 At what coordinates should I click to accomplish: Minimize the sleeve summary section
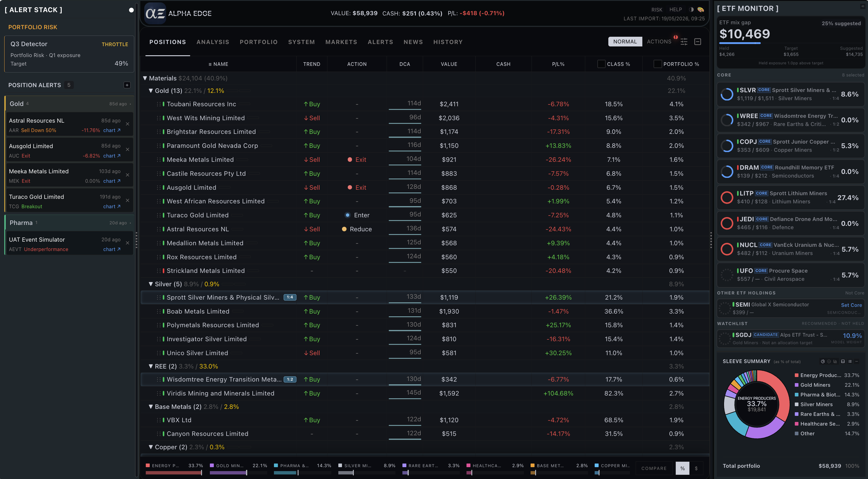point(856,362)
